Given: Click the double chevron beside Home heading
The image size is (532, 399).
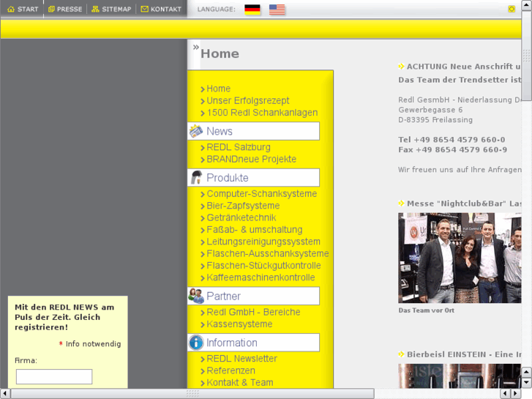Looking at the screenshot, I should 196,47.
